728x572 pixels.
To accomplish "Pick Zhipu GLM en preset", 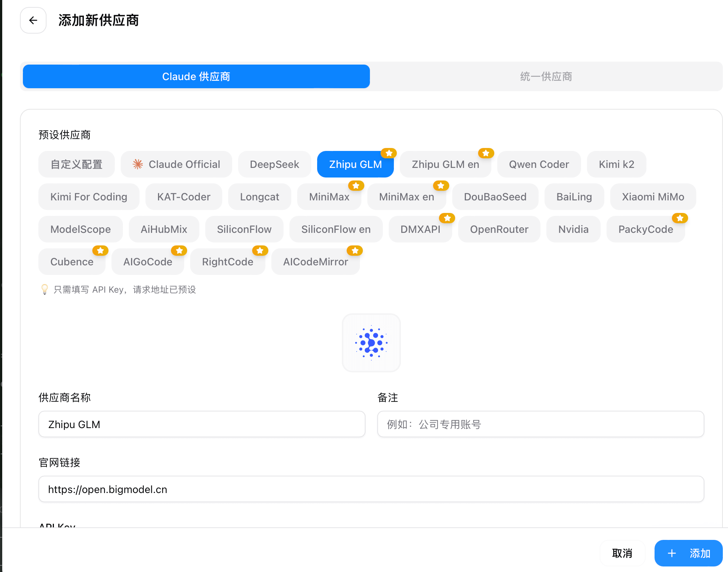I will [446, 164].
